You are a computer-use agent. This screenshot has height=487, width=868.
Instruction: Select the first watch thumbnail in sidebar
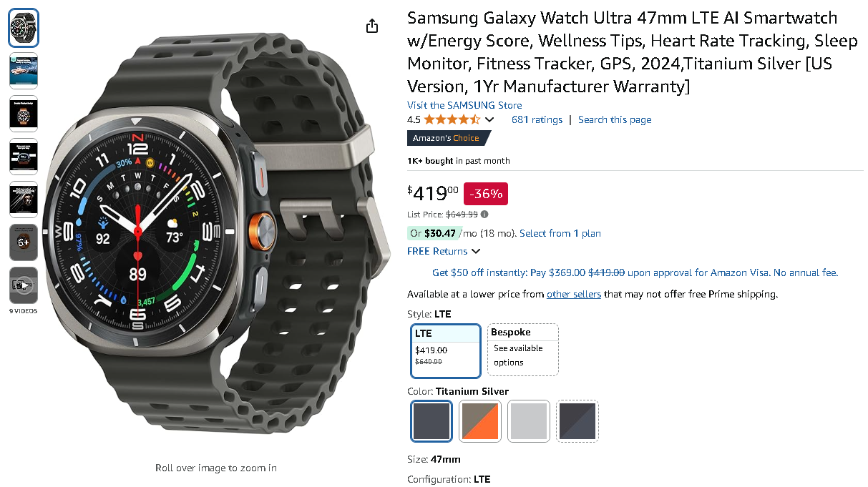[x=24, y=27]
